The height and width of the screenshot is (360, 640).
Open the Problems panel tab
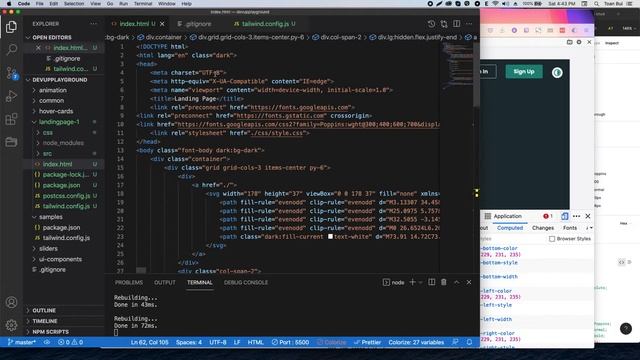(x=129, y=282)
